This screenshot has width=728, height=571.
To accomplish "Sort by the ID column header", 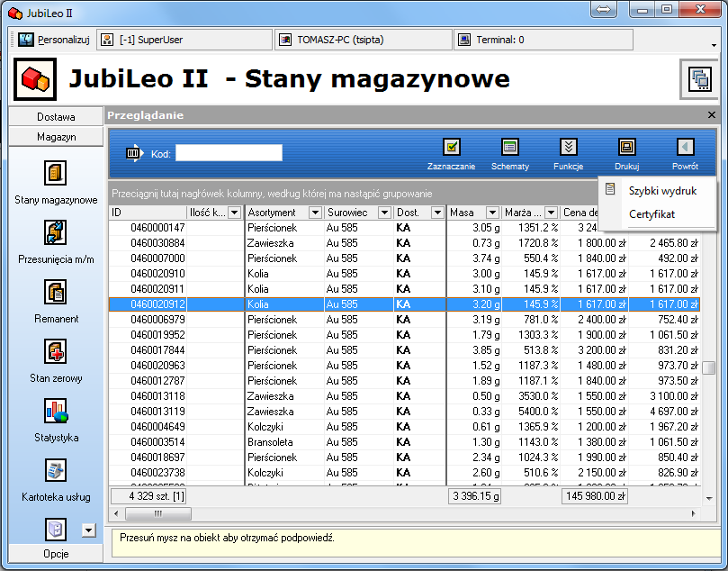I will 148,213.
